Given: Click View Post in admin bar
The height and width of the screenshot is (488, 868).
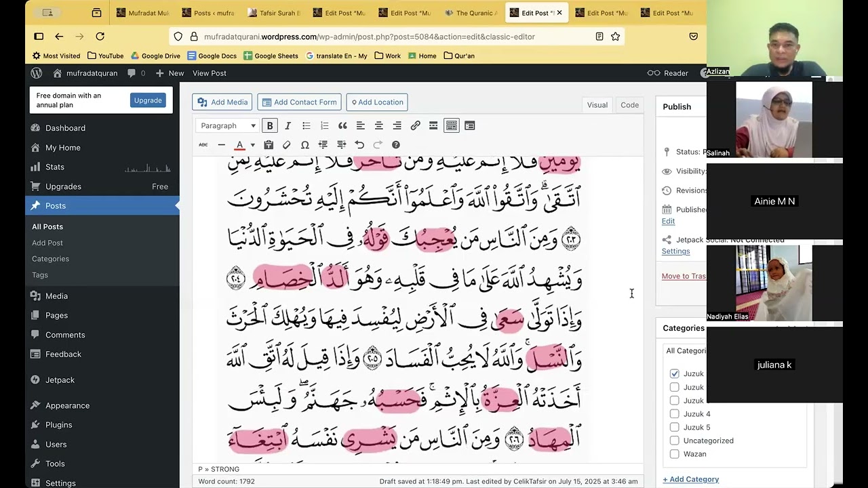Looking at the screenshot, I should (210, 73).
